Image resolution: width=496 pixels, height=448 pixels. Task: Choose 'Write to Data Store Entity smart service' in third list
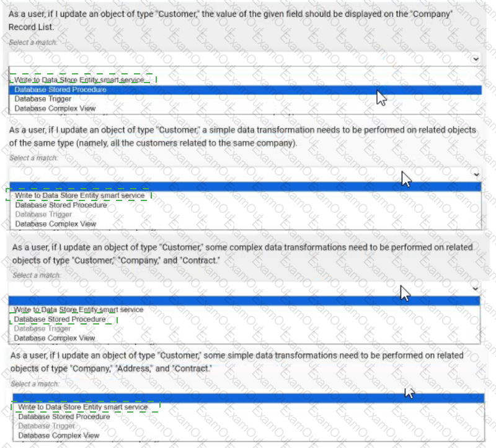(79, 310)
